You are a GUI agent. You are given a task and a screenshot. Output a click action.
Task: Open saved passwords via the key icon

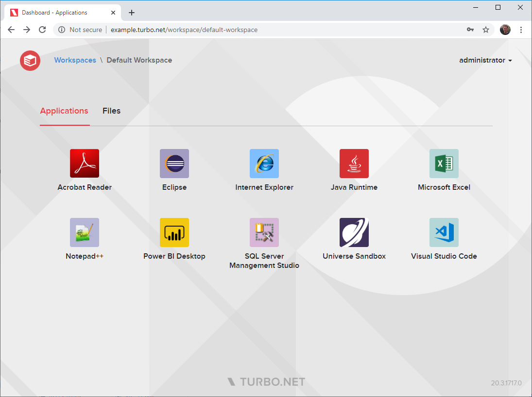[470, 30]
